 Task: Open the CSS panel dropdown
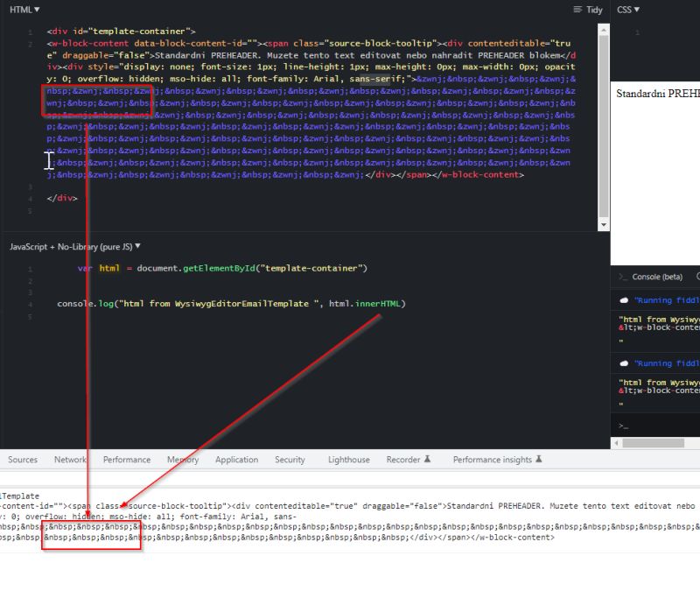tap(627, 10)
